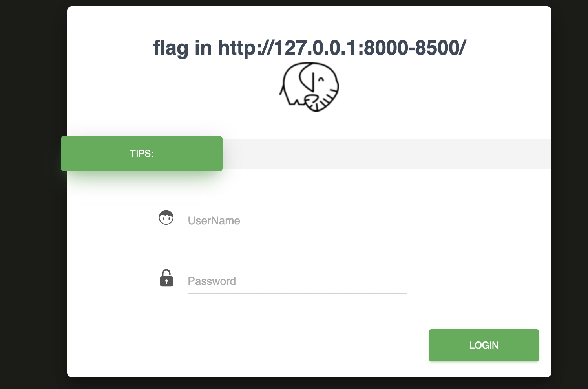
Task: Submit the form with the LOGIN button
Action: pos(484,345)
